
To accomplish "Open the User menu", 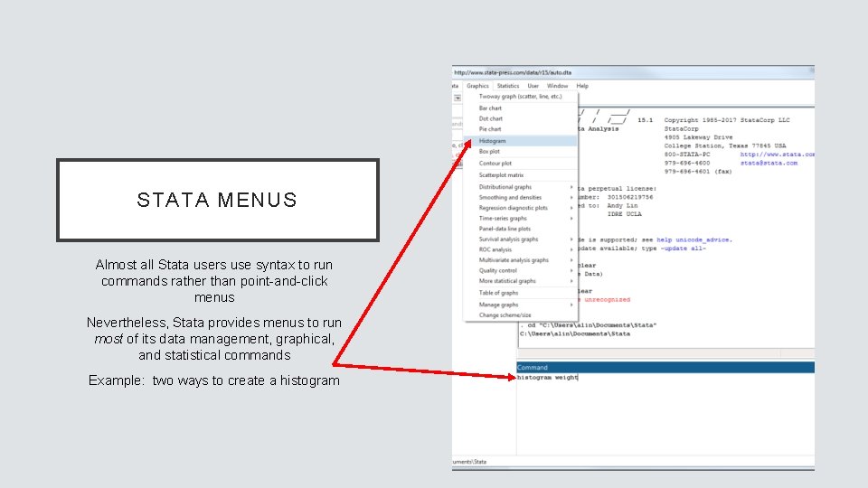I will tap(533, 86).
